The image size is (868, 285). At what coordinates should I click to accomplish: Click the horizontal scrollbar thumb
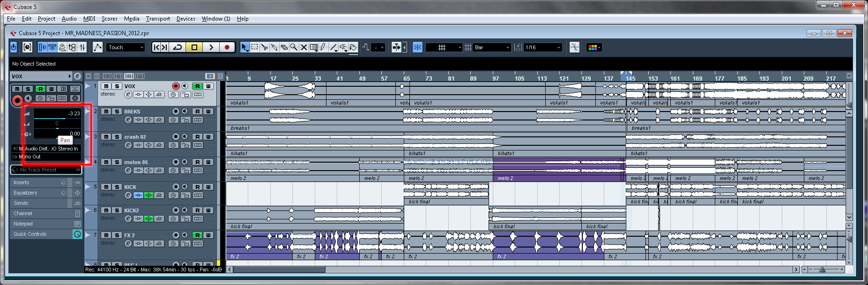pyautogui.click(x=280, y=270)
